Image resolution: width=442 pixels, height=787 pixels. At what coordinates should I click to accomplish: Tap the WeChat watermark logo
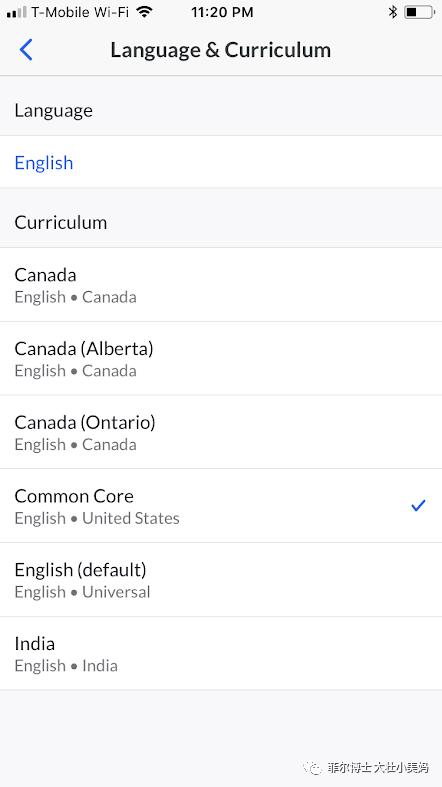(314, 768)
